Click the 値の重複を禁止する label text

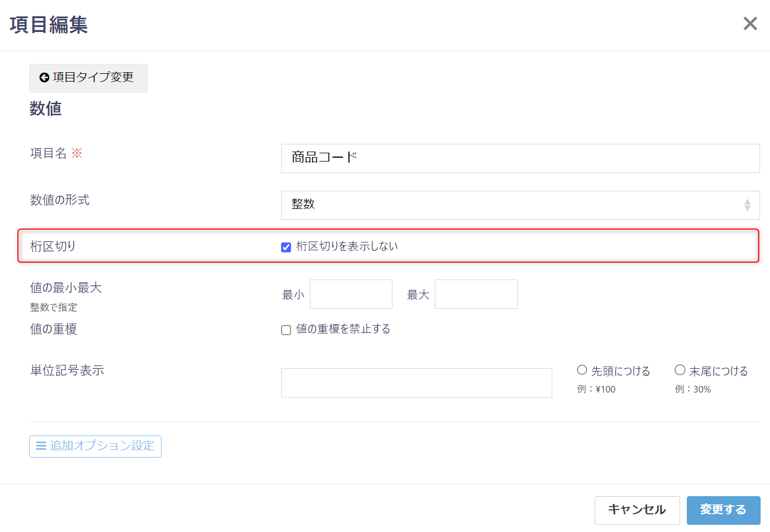point(343,329)
